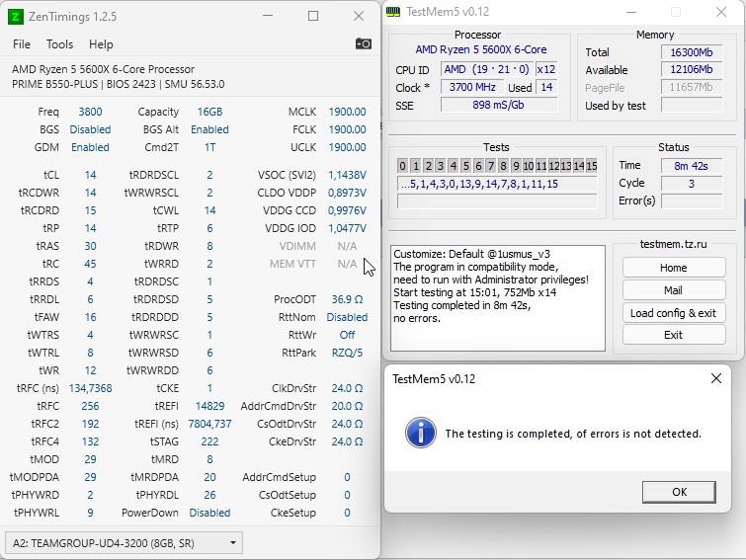Click the ZenTimings green Z app icon
This screenshot has height=560, width=746.
click(x=15, y=17)
